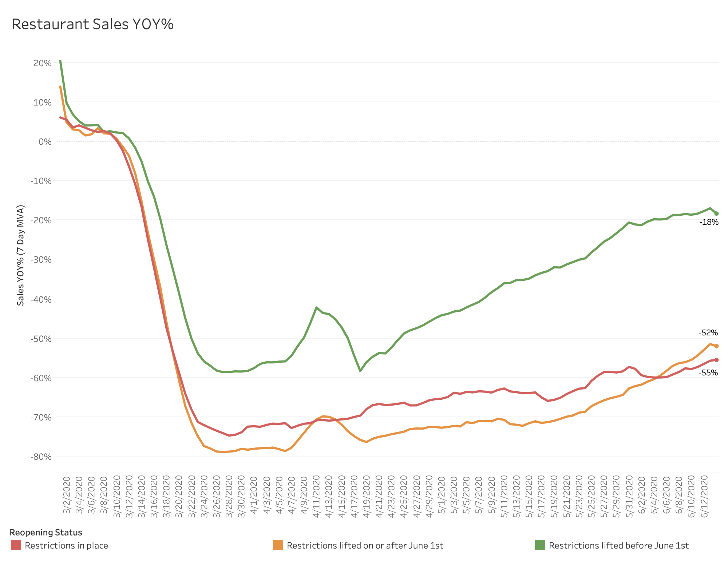Click the 0% y-axis tick label
The image size is (728, 582).
tap(45, 141)
